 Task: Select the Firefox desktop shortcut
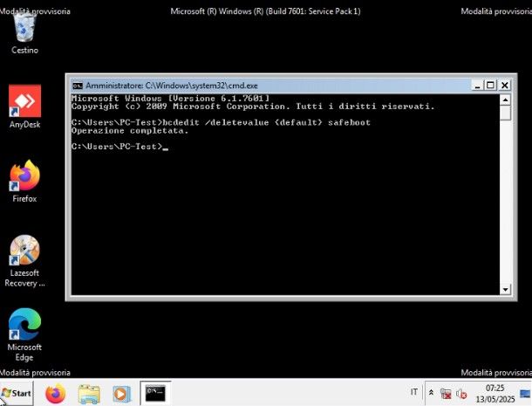[24, 182]
